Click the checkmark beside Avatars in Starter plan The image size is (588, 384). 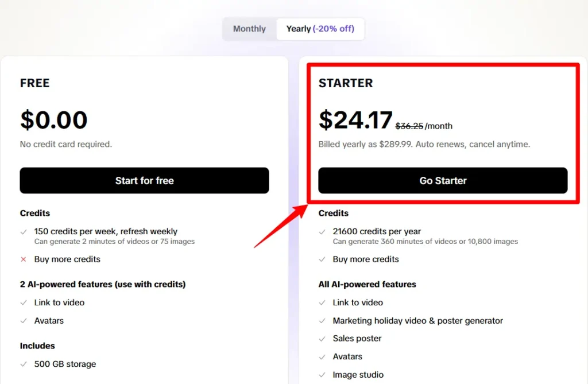point(323,356)
